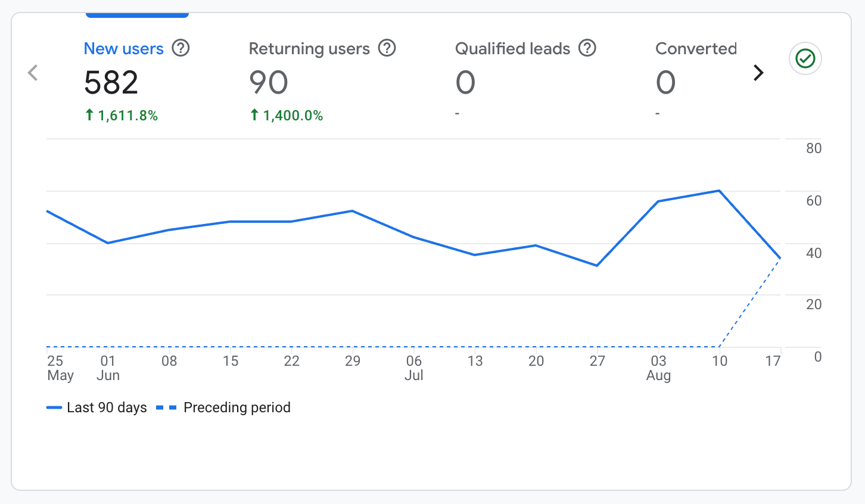Select the New users metric tab
This screenshot has height=504, width=865.
point(123,49)
